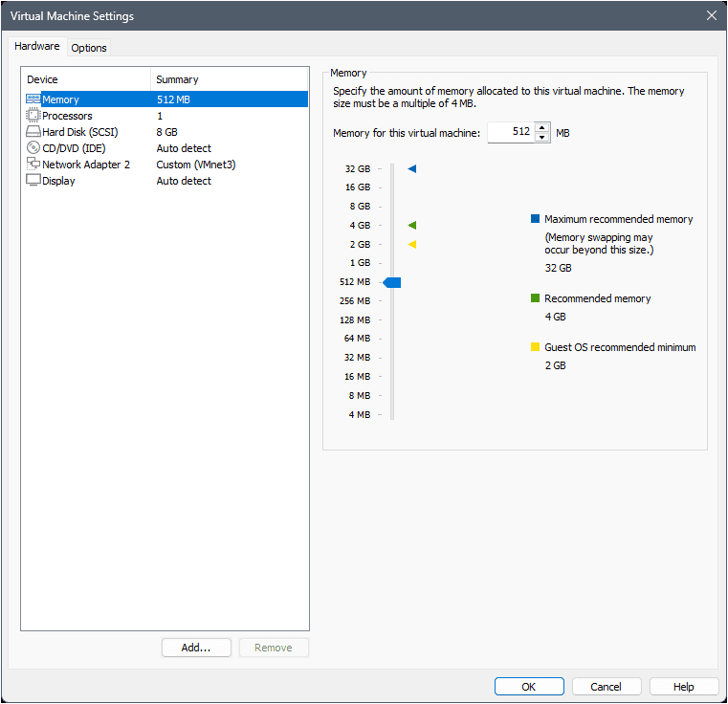Confirm settings with OK button

pos(529,687)
